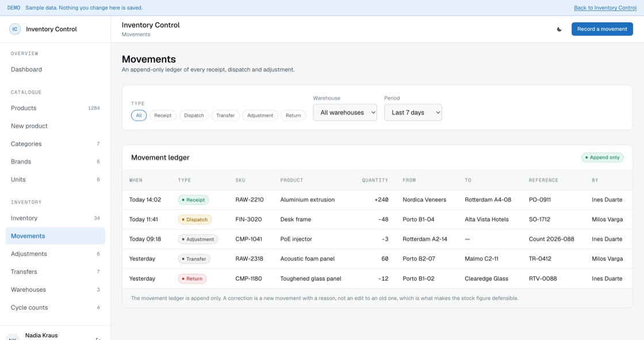This screenshot has height=340, width=644.
Task: Click the Today 14:02 timestamp
Action: [x=145, y=200]
